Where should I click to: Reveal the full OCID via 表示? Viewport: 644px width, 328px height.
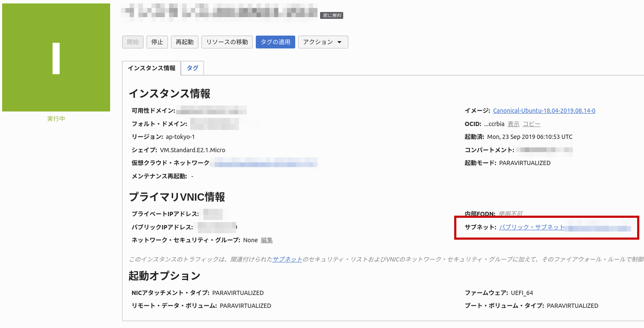coord(513,123)
